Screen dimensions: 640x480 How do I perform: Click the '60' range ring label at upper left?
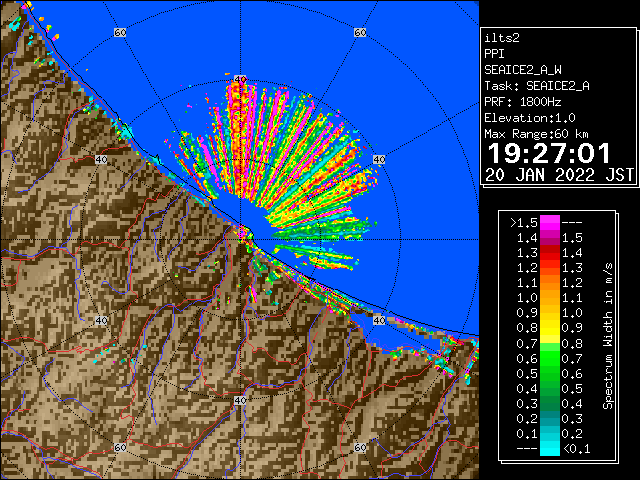pos(120,32)
